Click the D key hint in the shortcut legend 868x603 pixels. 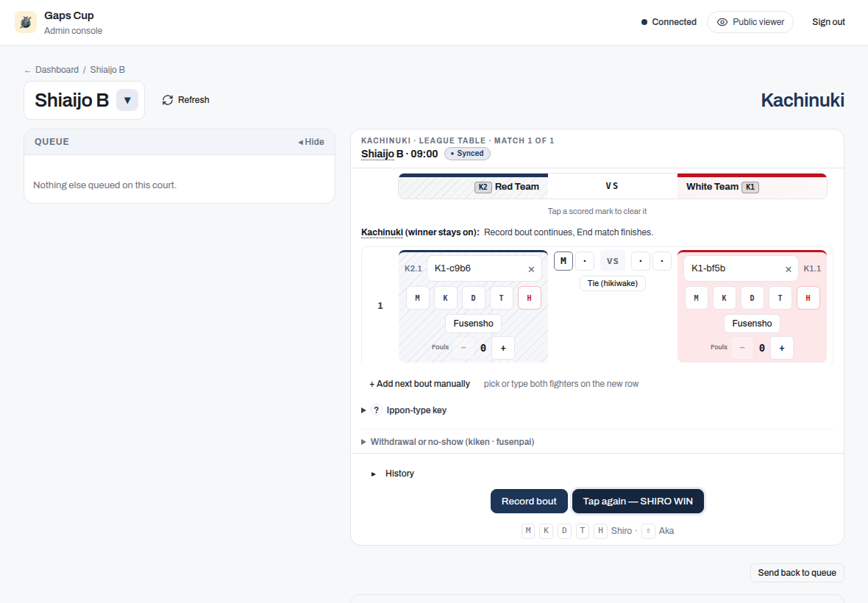(x=564, y=531)
